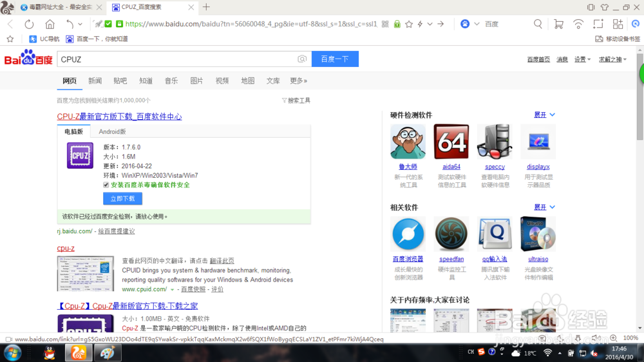
Task: Click the Wi-Fi toolbar icon
Action: coord(578,24)
